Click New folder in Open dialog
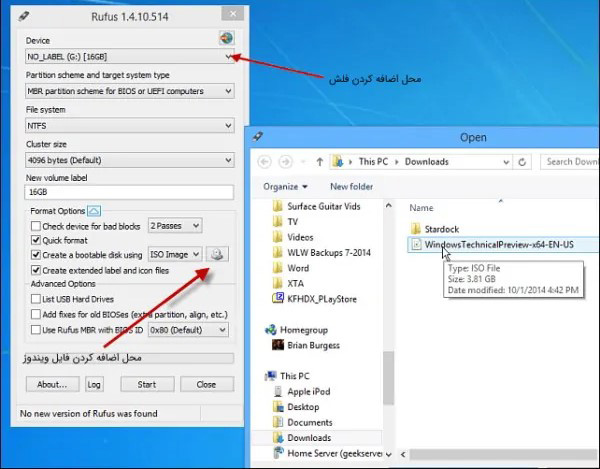The width and height of the screenshot is (600, 469). point(351,187)
